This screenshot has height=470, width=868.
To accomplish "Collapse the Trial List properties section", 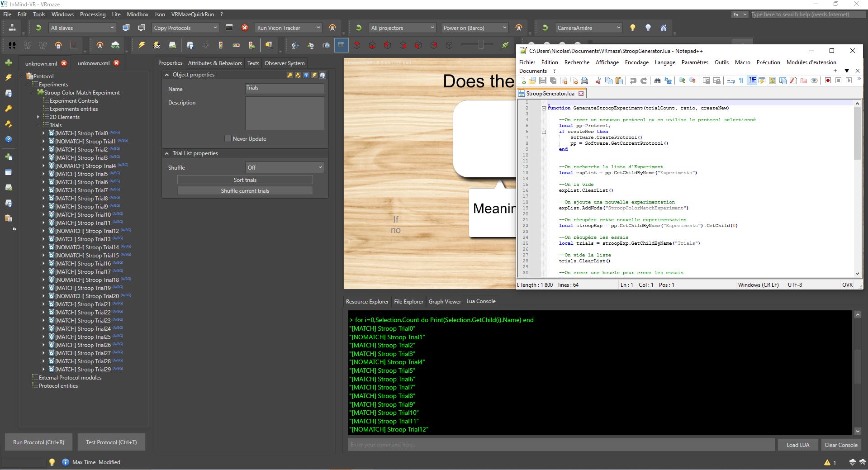I will coord(166,153).
